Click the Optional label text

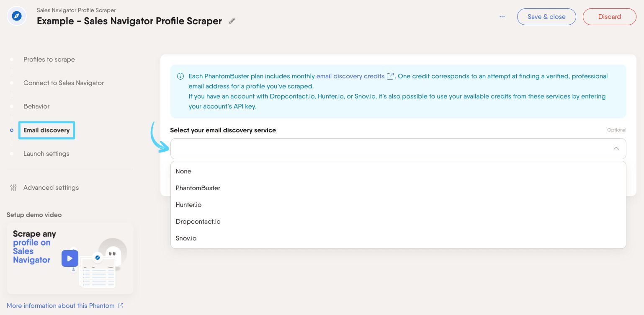pos(617,130)
